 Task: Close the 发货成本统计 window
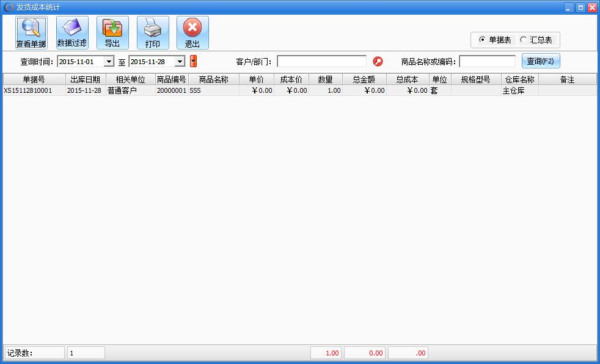pyautogui.click(x=592, y=7)
